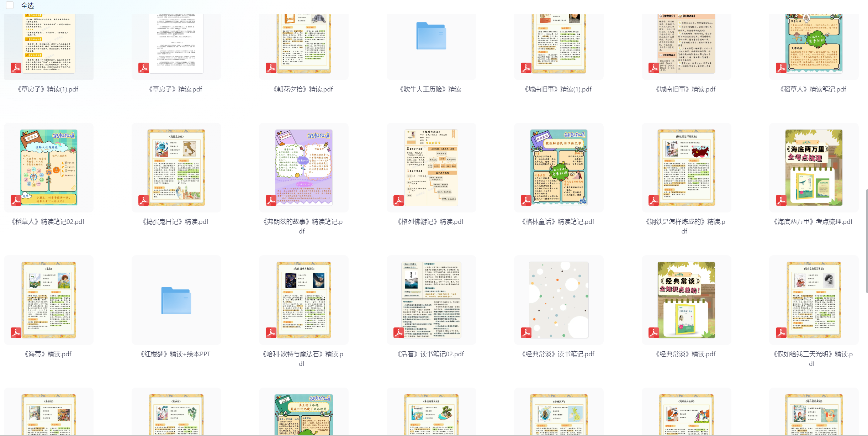868x436 pixels.
Task: Click PDF icon on 《城南旧事》精读.pdf
Action: 654,68
